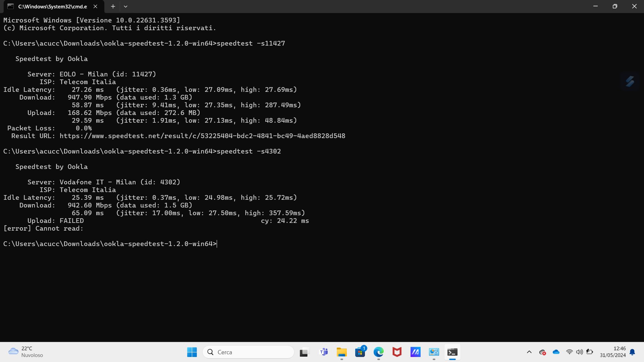Click the Cerca search box
The image size is (644, 362).
(x=248, y=352)
